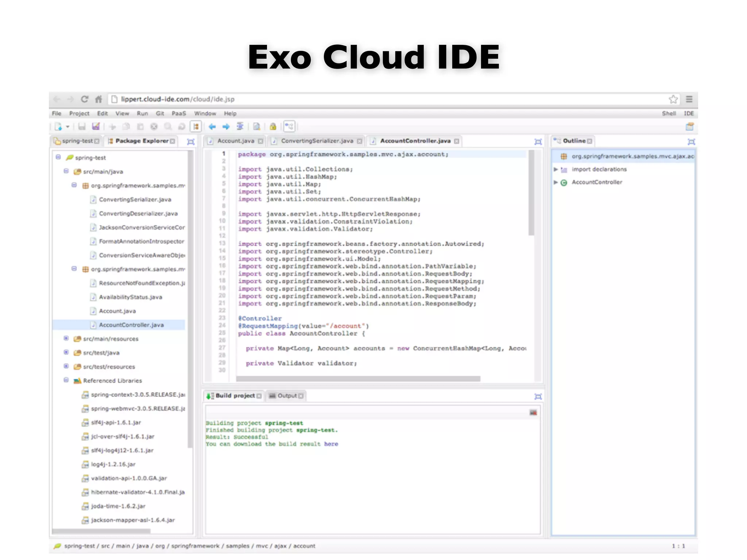
Task: Click the blue forward navigation arrow
Action: tap(226, 127)
